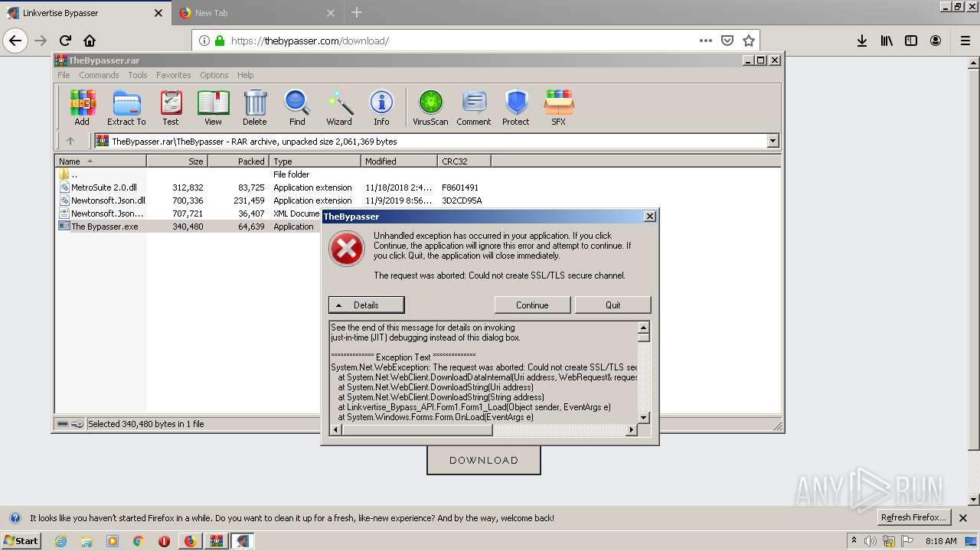980x551 pixels.
Task: Open the Tools menu
Action: click(x=138, y=75)
